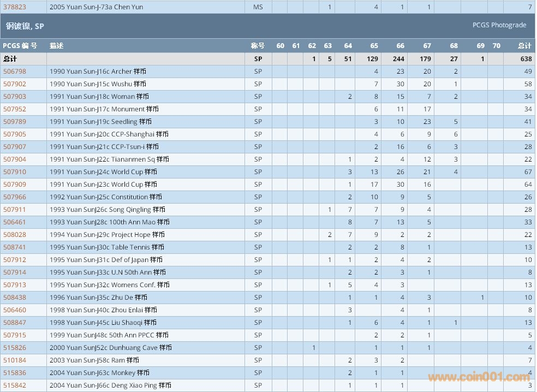This screenshot has height=392, width=537.
Task: Click the PCGS Photograde link
Action: [x=499, y=25]
